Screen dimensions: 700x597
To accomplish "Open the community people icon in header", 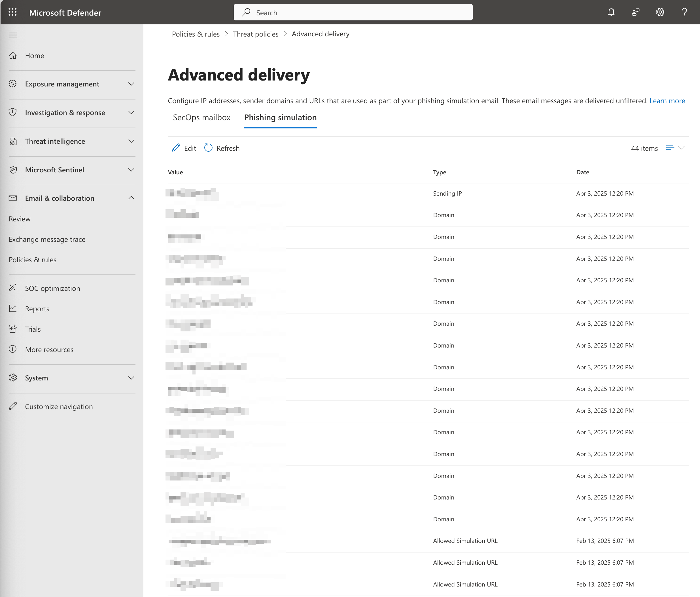I will pos(635,12).
